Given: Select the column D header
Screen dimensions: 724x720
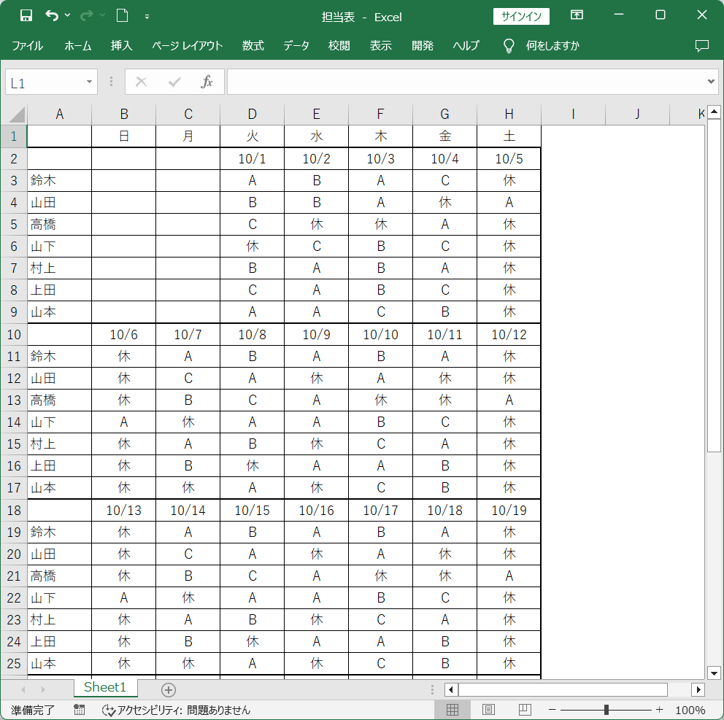Looking at the screenshot, I should (x=252, y=114).
